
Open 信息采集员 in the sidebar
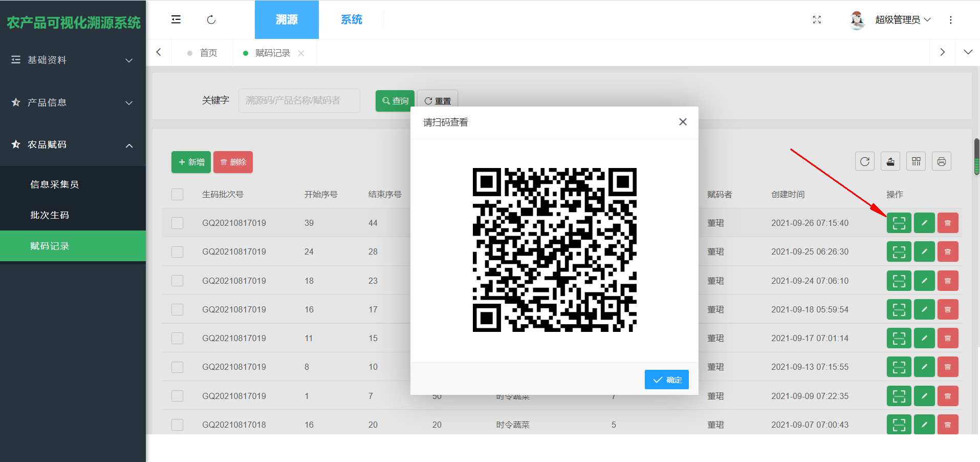[73, 184]
